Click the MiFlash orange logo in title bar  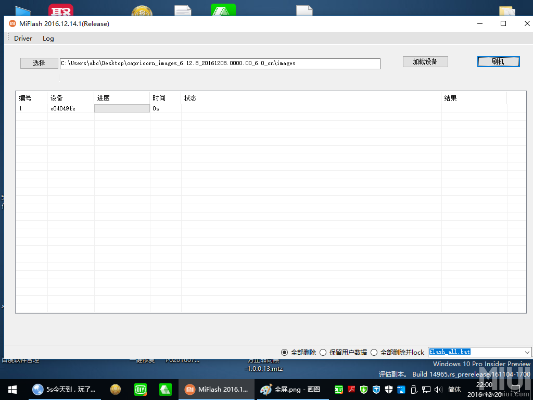(12, 23)
